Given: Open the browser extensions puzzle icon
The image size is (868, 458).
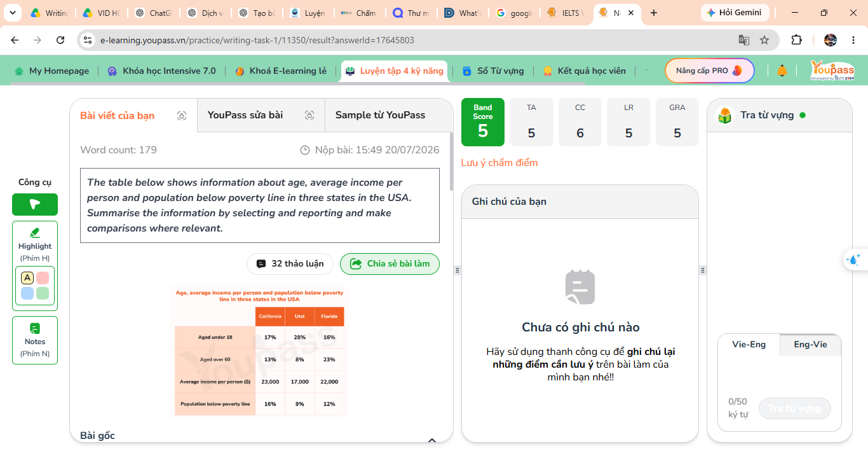Looking at the screenshot, I should (x=796, y=40).
